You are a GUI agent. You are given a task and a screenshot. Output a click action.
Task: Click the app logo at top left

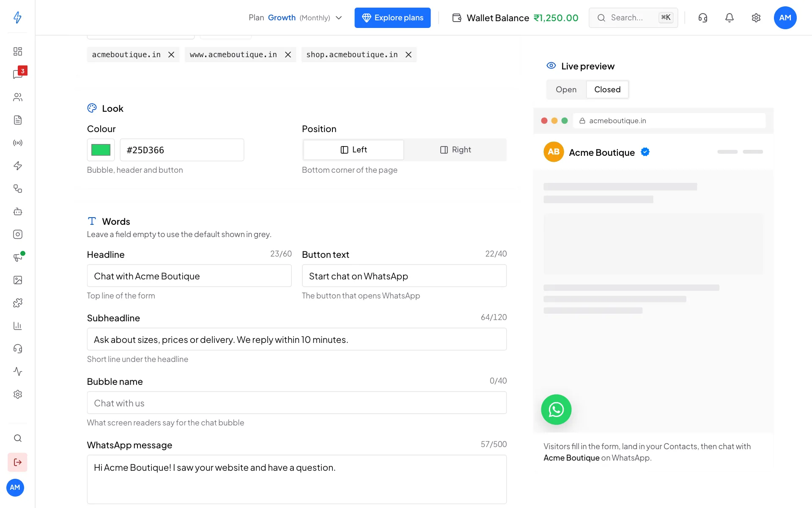tap(17, 17)
